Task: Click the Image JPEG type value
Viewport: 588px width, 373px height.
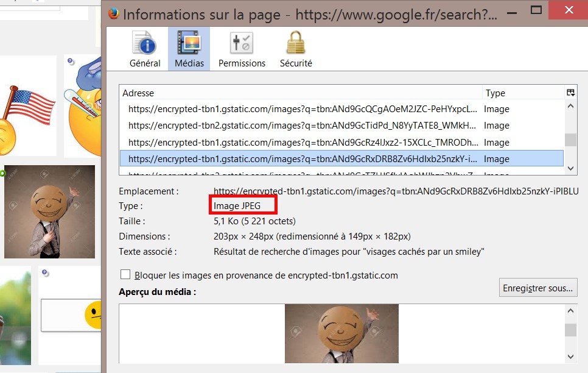Action: [237, 206]
